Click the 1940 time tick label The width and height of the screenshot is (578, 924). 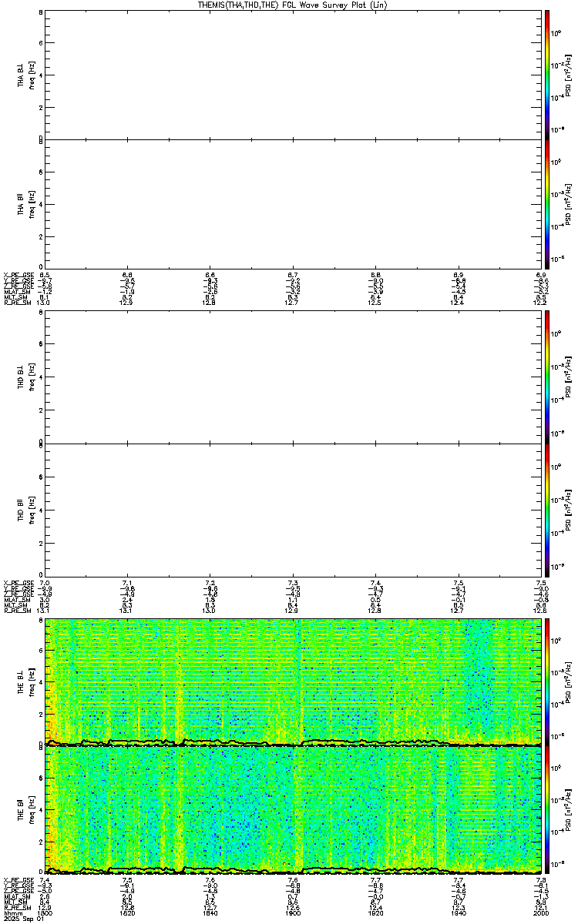pyautogui.click(x=458, y=912)
